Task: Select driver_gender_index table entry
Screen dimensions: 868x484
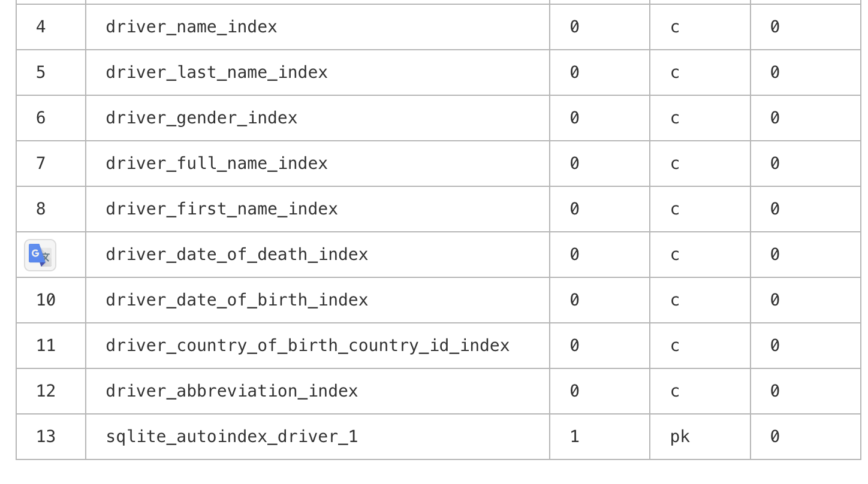Action: click(201, 118)
